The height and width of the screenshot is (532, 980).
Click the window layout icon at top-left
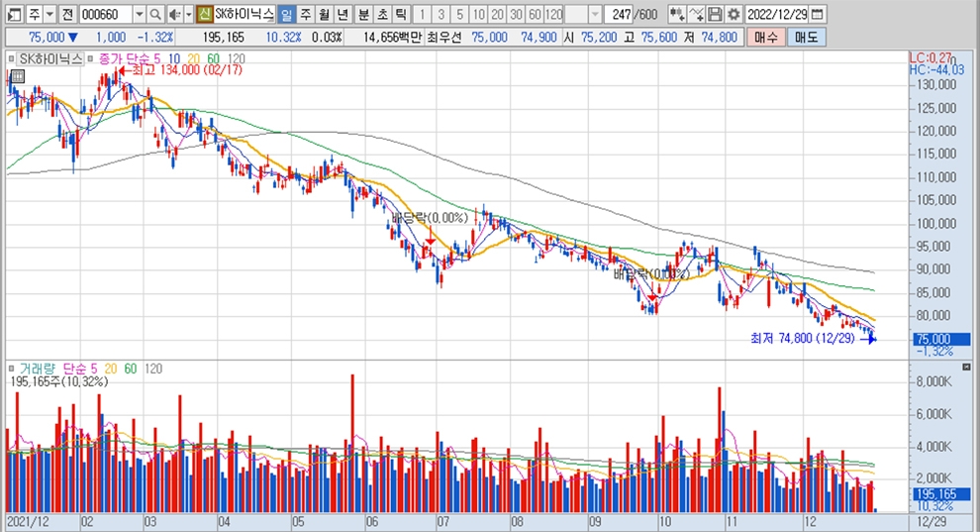pyautogui.click(x=11, y=15)
